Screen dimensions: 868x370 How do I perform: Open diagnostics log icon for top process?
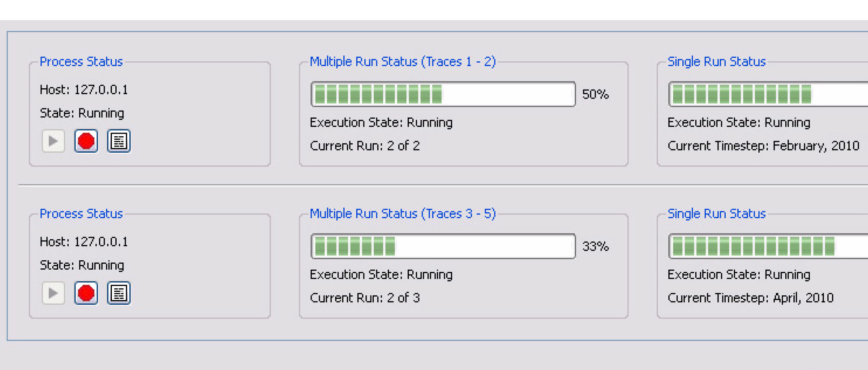click(x=119, y=141)
